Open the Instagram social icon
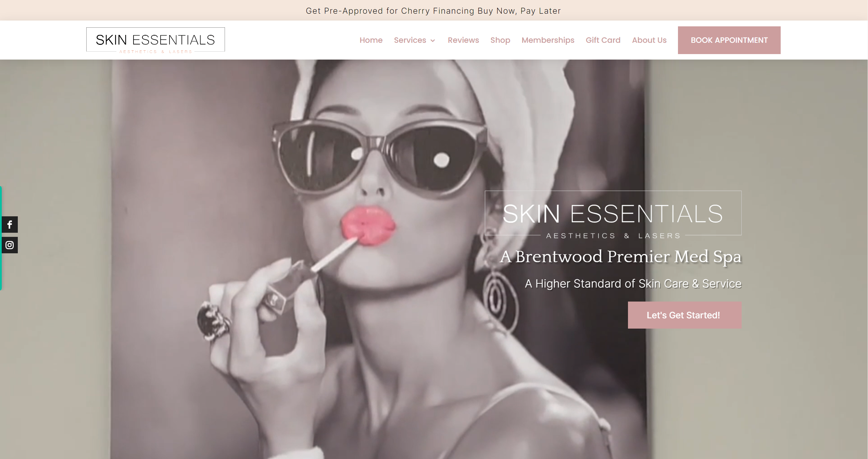Image resolution: width=868 pixels, height=459 pixels. coord(10,245)
